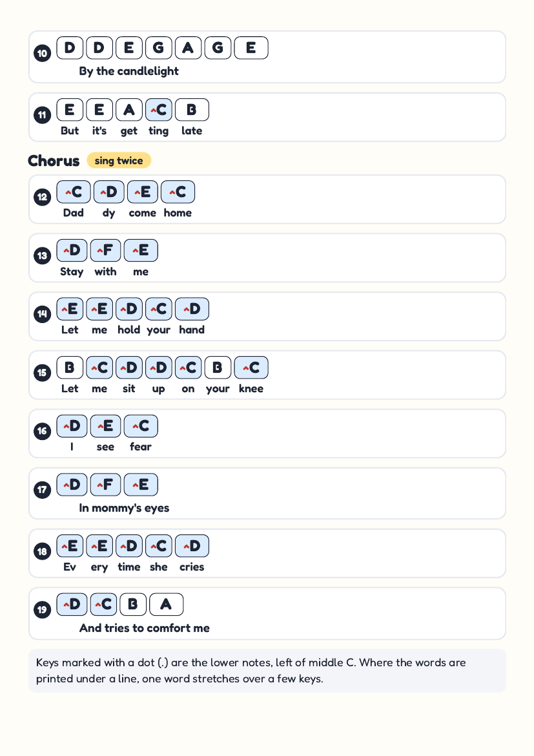This screenshot has height=756, width=534.
Task: Select line 15 number badge
Action: coord(43,372)
